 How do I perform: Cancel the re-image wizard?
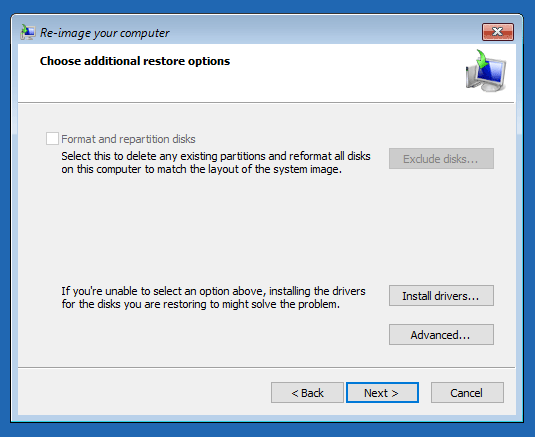467,393
